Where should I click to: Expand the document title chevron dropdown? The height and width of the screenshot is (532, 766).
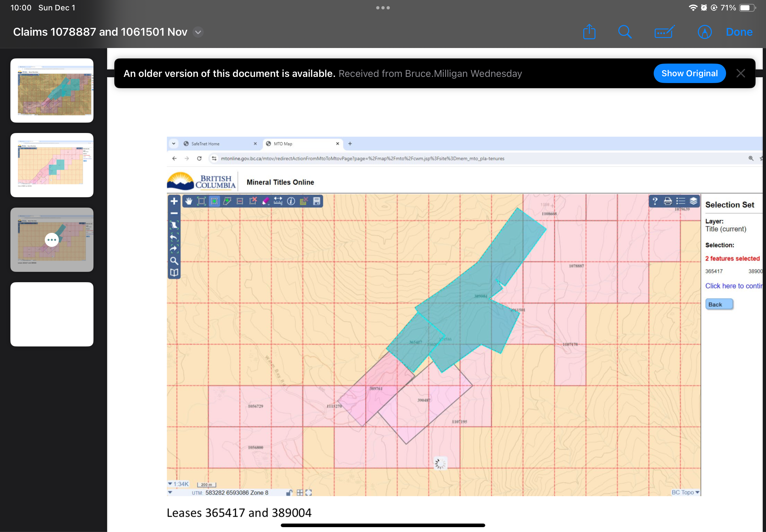[198, 32]
